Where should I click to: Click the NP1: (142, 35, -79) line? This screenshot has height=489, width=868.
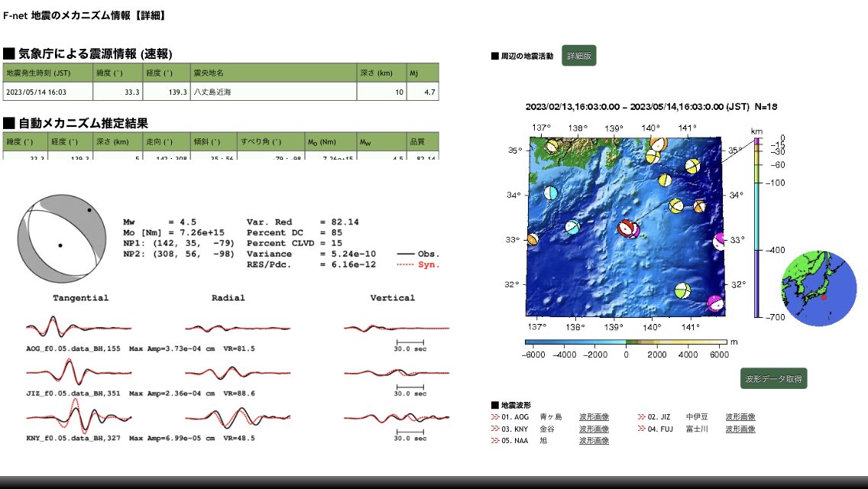(178, 243)
